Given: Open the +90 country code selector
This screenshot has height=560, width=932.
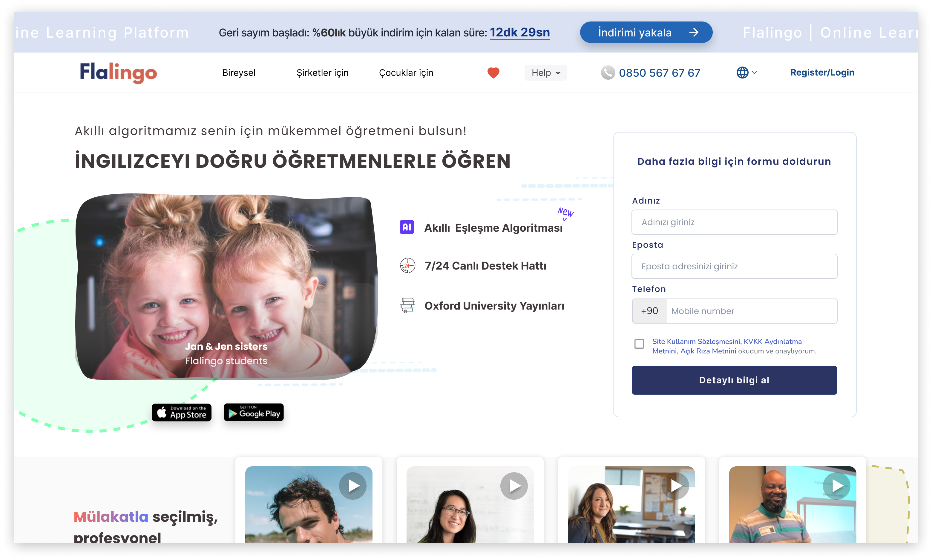Looking at the screenshot, I should click(649, 311).
